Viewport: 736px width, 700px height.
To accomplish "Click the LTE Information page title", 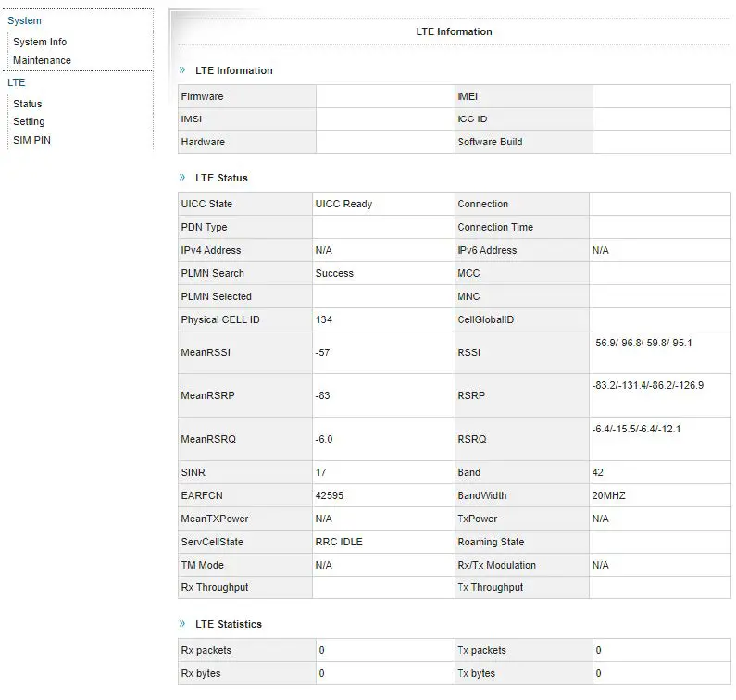I will tap(454, 31).
